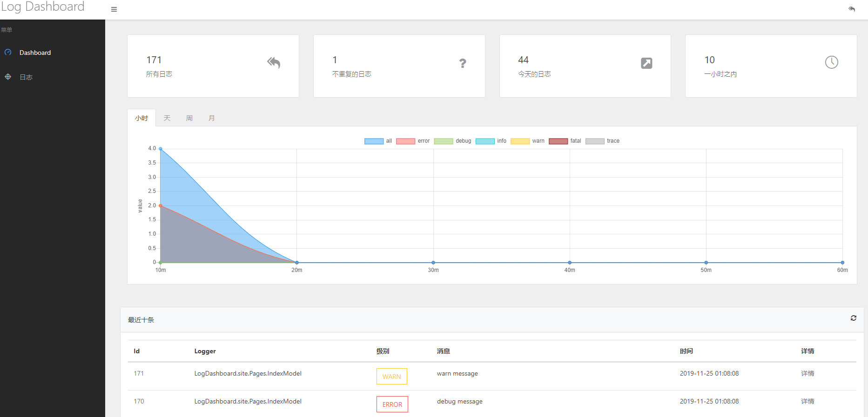Click the Dashboard gauge icon in sidebar
Viewport: 868px width, 417px height.
pyautogui.click(x=8, y=53)
